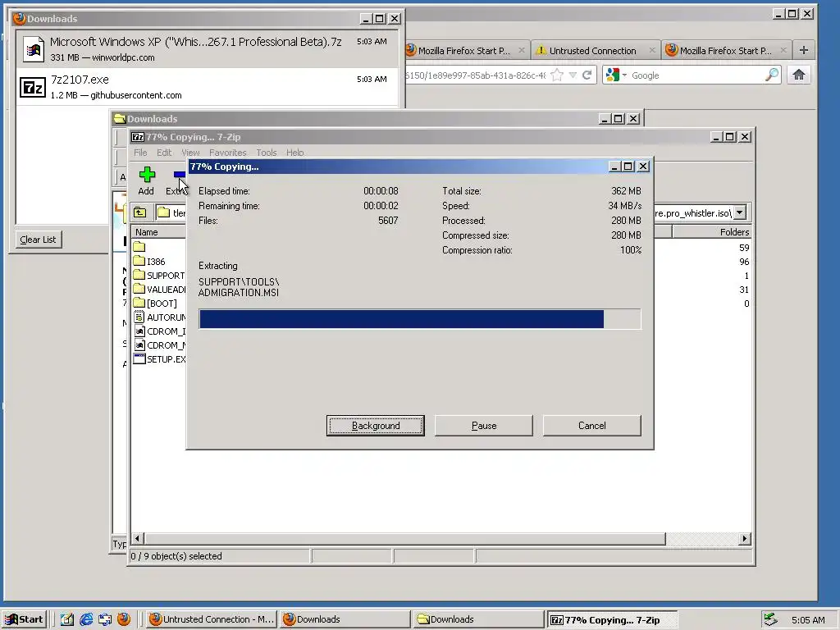The width and height of the screenshot is (840, 630).
Task: Select the first CDROM_ file in 7-Zip list
Action: pos(158,331)
